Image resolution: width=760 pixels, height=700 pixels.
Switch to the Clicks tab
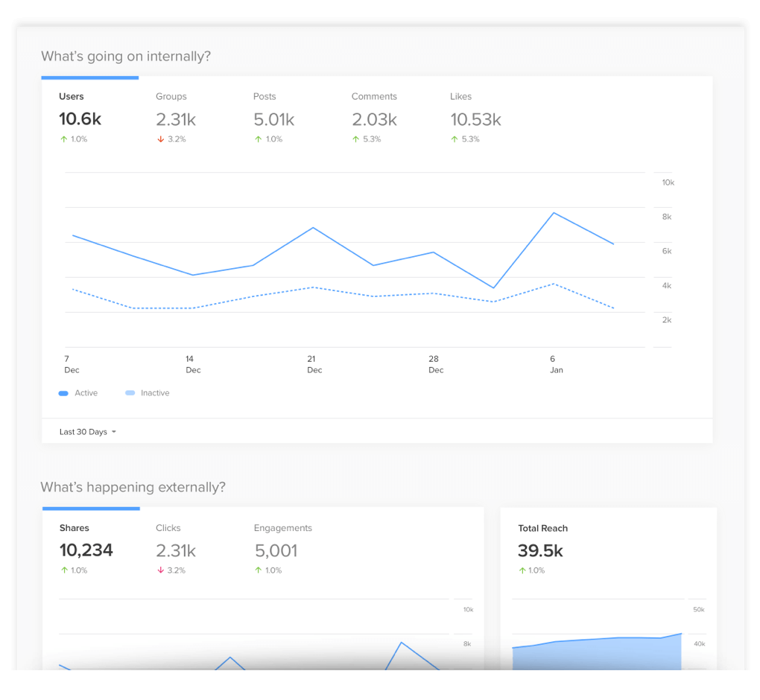(175, 549)
